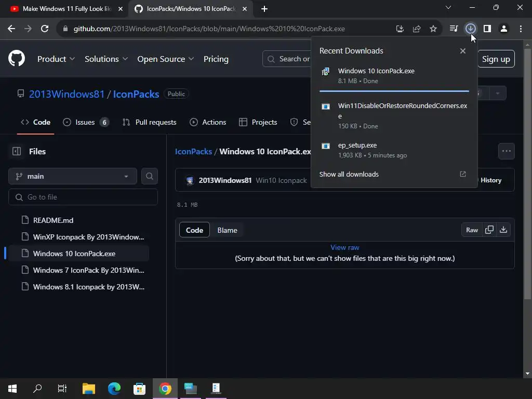This screenshot has height=399, width=532.
Task: Expand the Open Source menu
Action: [166, 59]
